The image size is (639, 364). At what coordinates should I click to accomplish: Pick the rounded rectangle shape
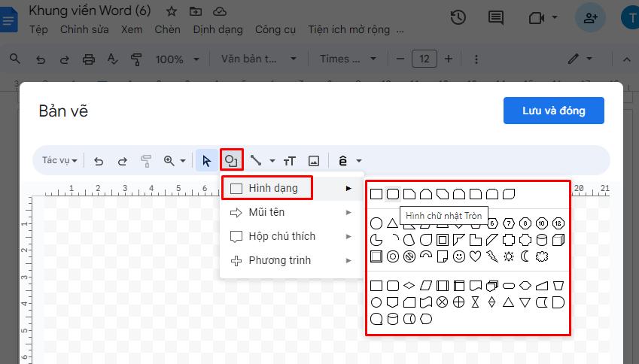[393, 195]
